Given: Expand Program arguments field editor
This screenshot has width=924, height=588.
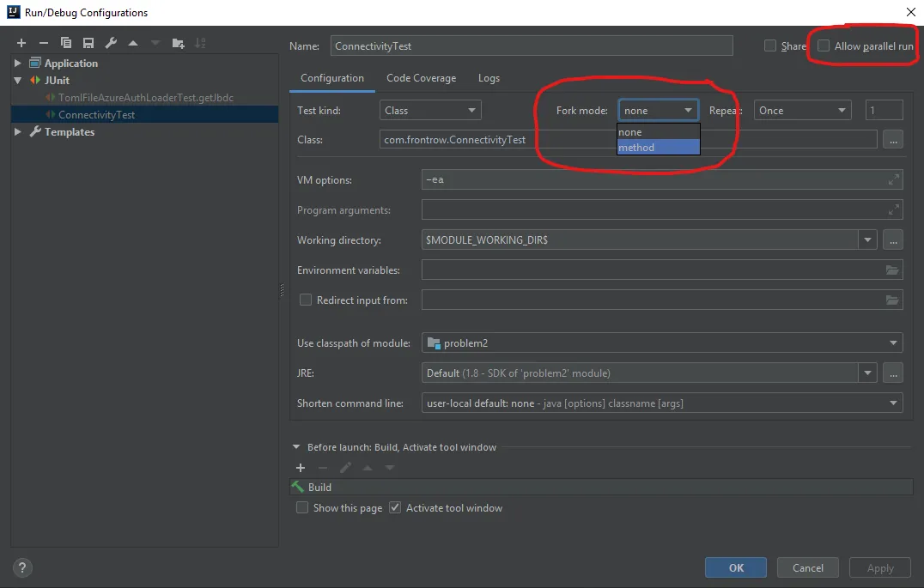Looking at the screenshot, I should [893, 209].
